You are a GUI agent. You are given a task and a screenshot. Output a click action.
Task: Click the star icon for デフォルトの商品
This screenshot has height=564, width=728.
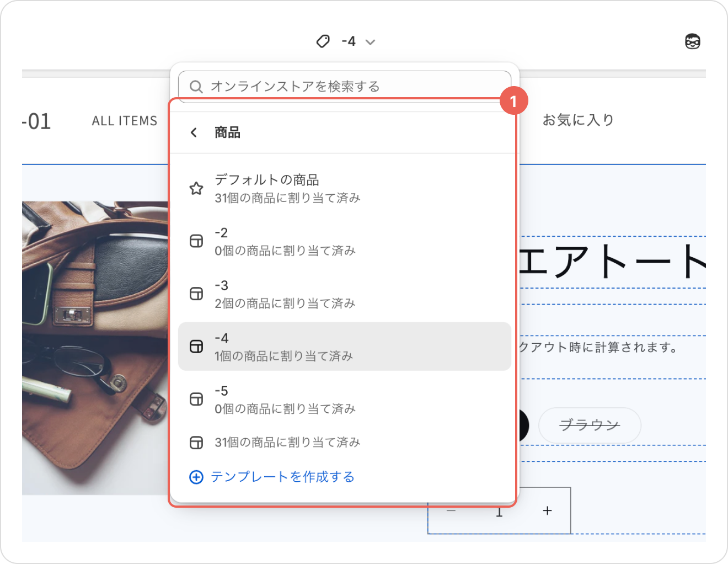(x=196, y=189)
